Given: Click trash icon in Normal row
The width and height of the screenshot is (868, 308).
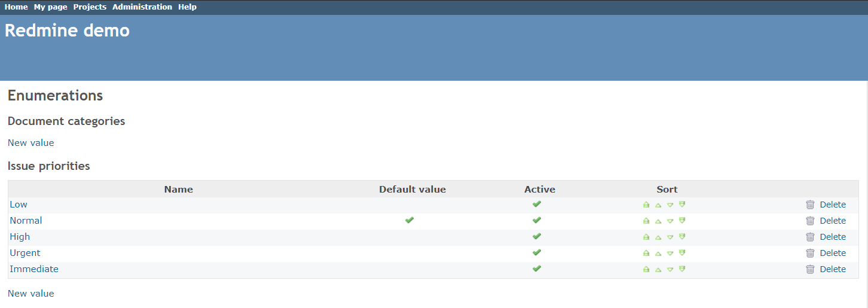Looking at the screenshot, I should click(810, 221).
